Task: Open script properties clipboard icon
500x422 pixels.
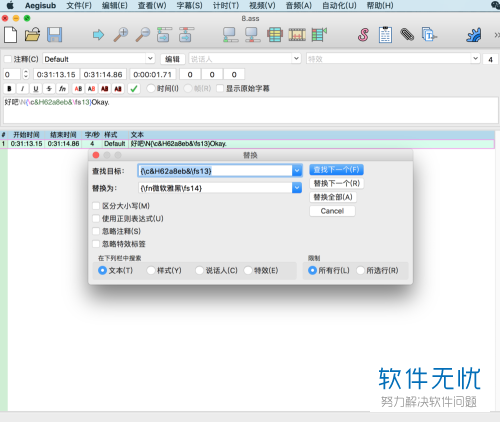Action: [x=385, y=35]
